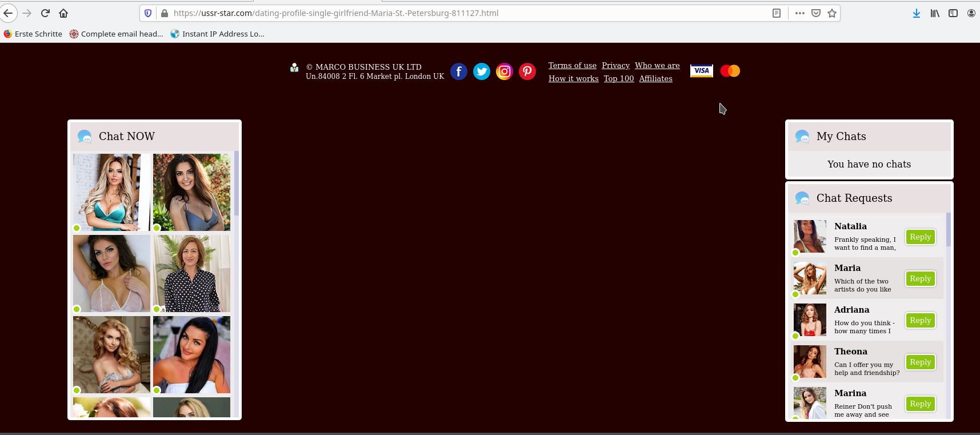Click Theona's profile thumbnail
Viewport: 980px width, 435px height.
[810, 361]
